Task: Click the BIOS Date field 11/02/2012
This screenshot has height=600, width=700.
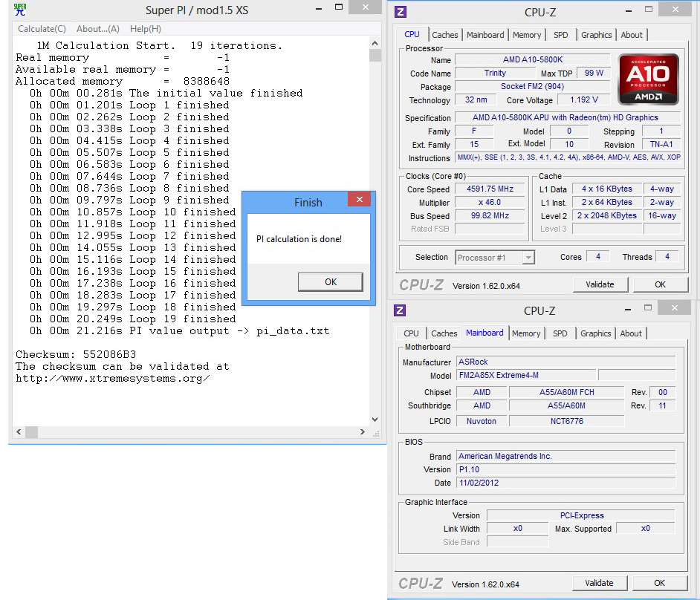Action: [565, 483]
